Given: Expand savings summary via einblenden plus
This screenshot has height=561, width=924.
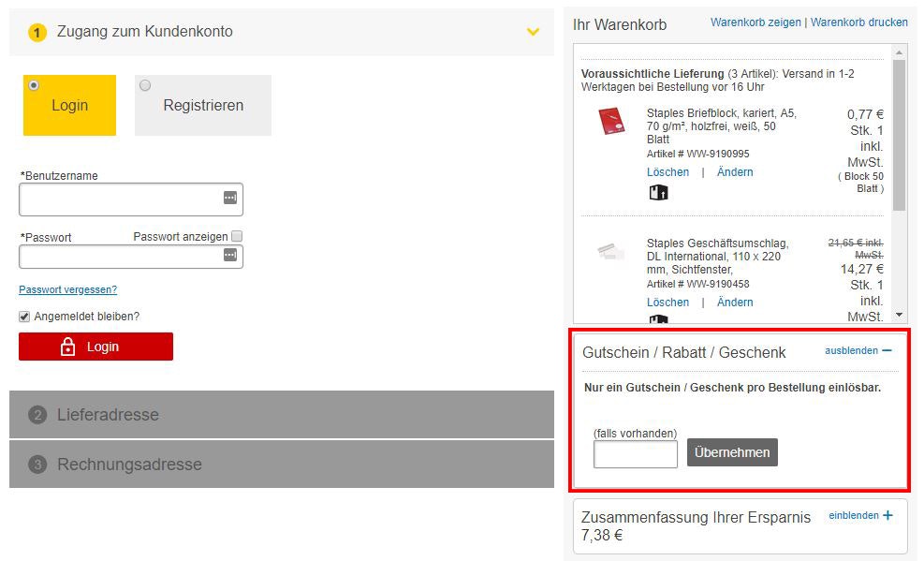Looking at the screenshot, I should pyautogui.click(x=861, y=516).
